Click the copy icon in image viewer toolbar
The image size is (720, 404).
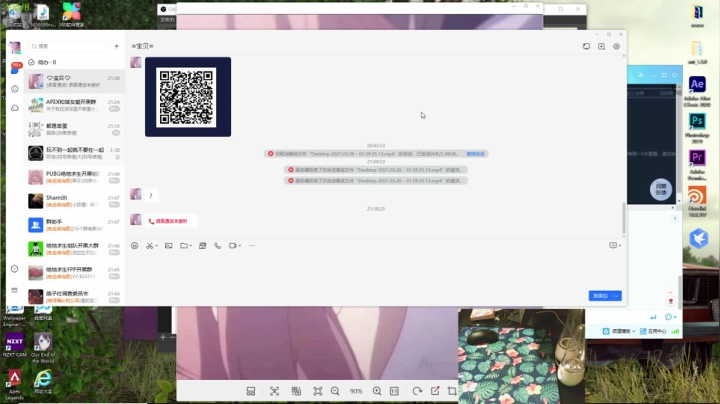tap(296, 391)
